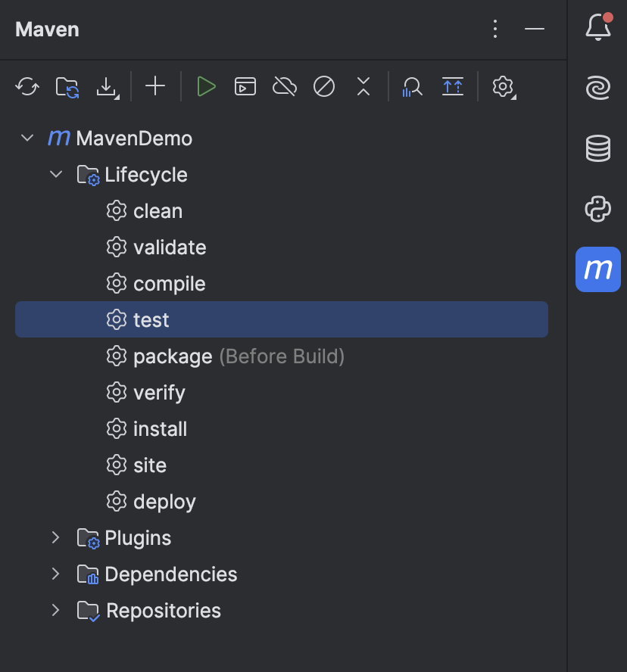Switch to the Maven sidebar tab
The height and width of the screenshot is (672, 627).
click(597, 269)
